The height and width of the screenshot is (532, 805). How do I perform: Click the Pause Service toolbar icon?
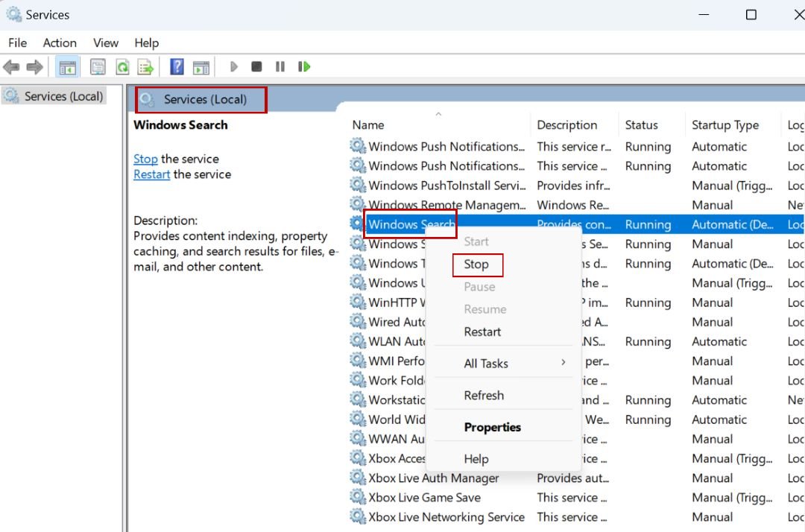click(280, 66)
